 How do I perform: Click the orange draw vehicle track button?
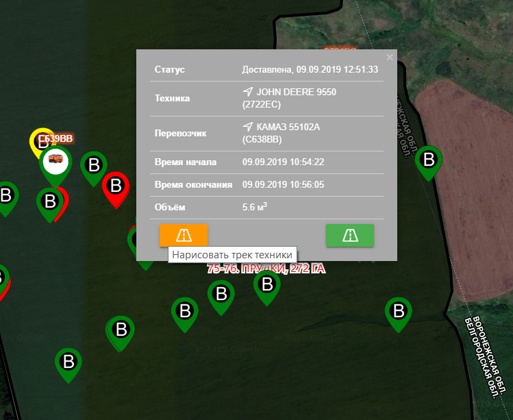[x=184, y=235]
